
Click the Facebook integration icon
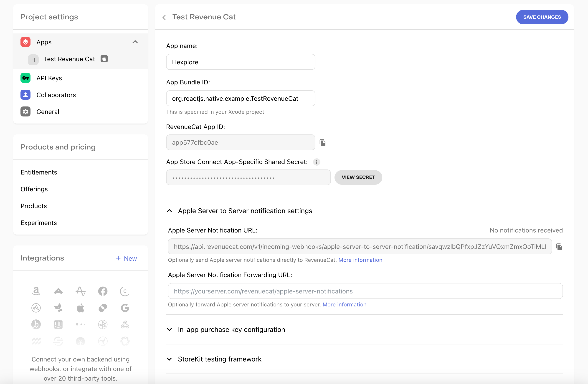tap(103, 291)
